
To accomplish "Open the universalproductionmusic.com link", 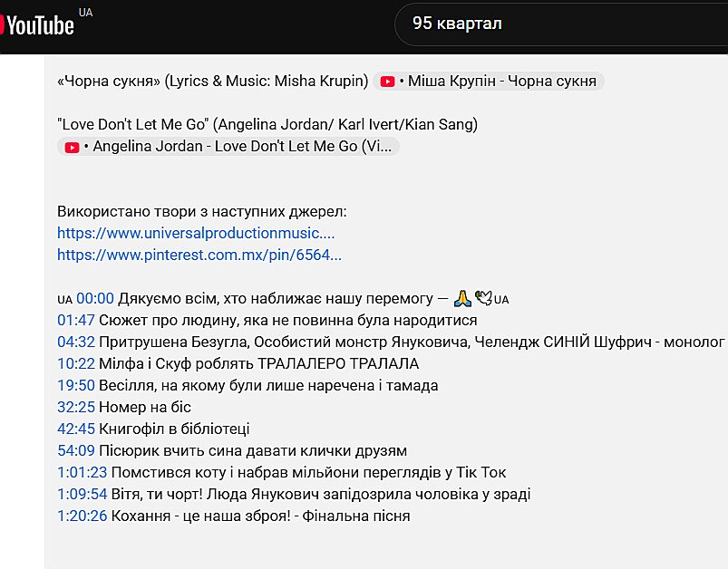I will coord(196,233).
